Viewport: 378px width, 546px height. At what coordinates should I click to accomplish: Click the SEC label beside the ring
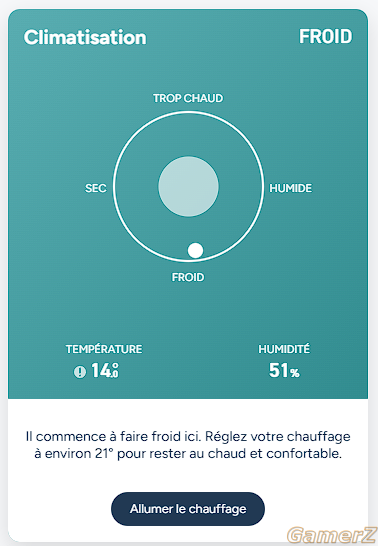96,188
